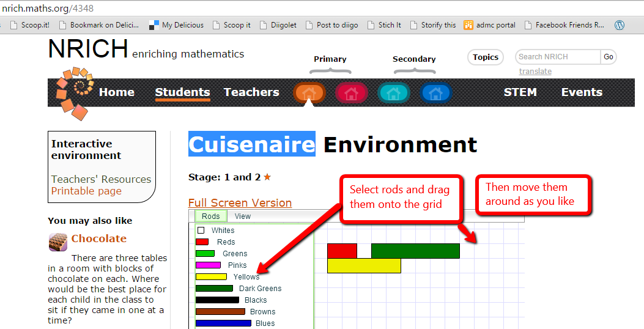Select the Whites rod swatch
Screen dimensions: 644x329
(x=201, y=231)
